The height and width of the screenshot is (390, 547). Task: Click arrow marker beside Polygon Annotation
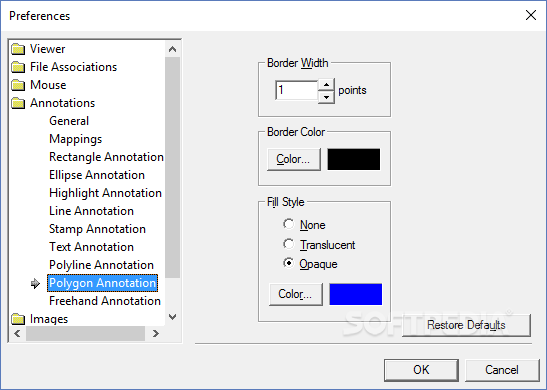tap(35, 283)
